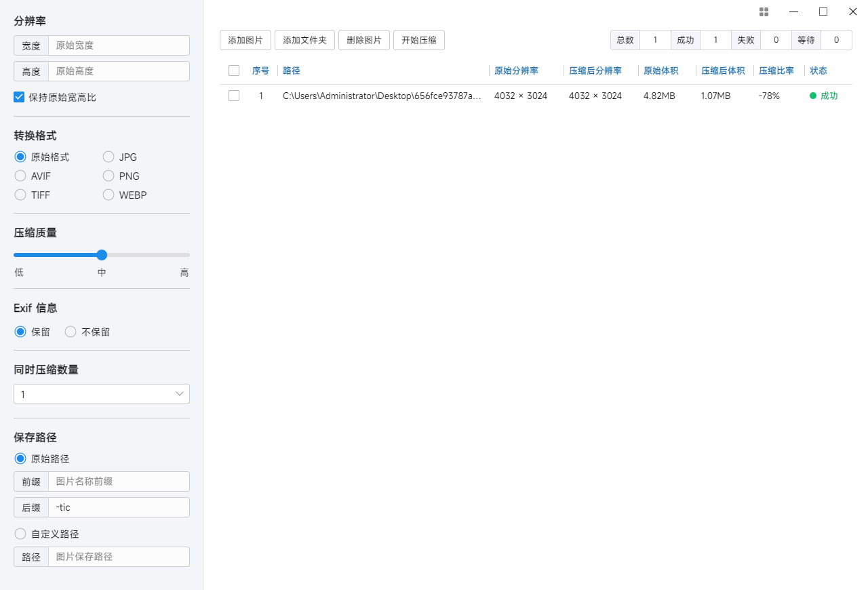
Task: Open the simultaneous compression count dropdown
Action: [101, 394]
